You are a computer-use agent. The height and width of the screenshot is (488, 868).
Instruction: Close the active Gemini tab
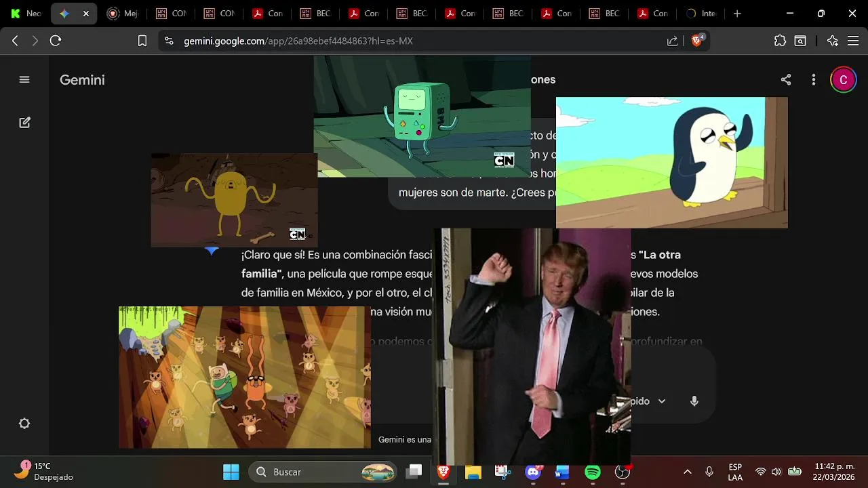point(86,14)
